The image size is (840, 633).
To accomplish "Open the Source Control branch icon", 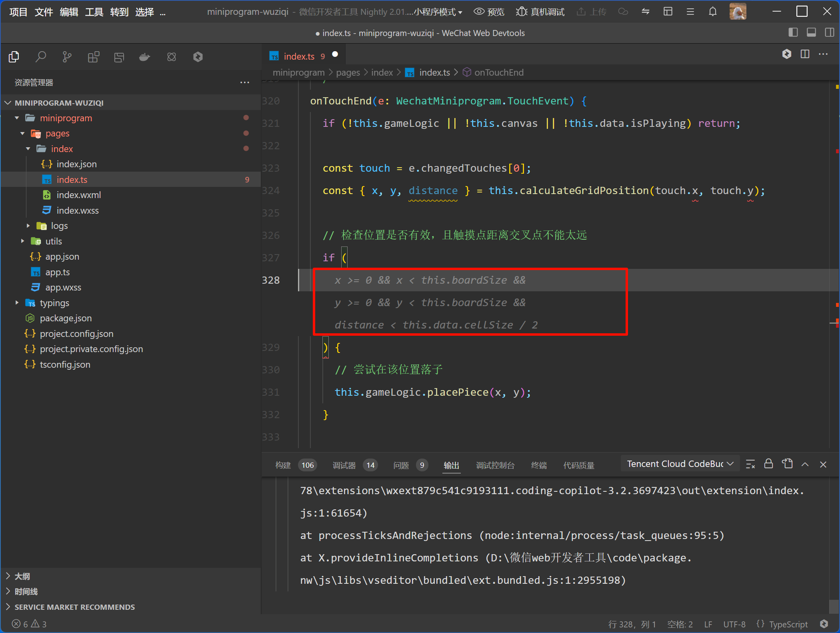I will pos(67,57).
